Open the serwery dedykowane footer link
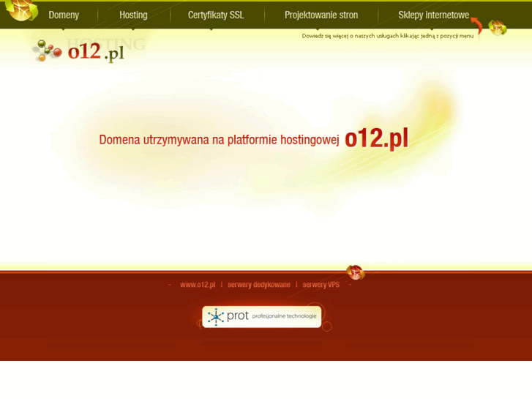The height and width of the screenshot is (399, 532). pos(259,285)
